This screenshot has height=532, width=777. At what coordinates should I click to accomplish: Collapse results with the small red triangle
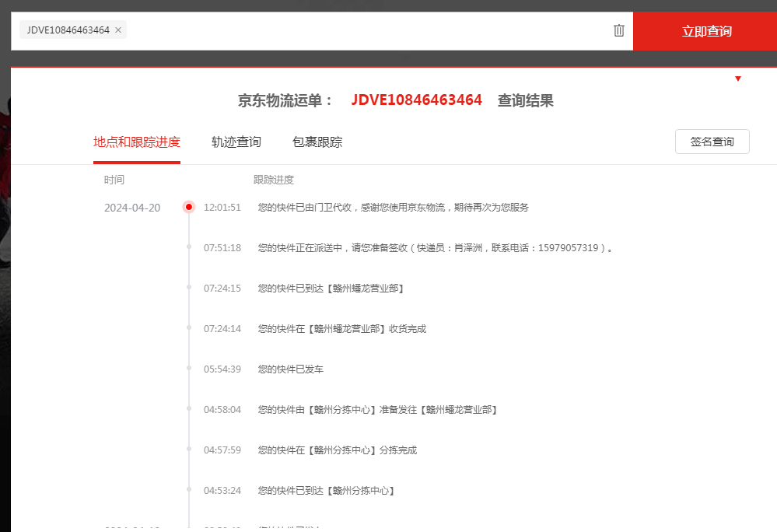point(738,79)
